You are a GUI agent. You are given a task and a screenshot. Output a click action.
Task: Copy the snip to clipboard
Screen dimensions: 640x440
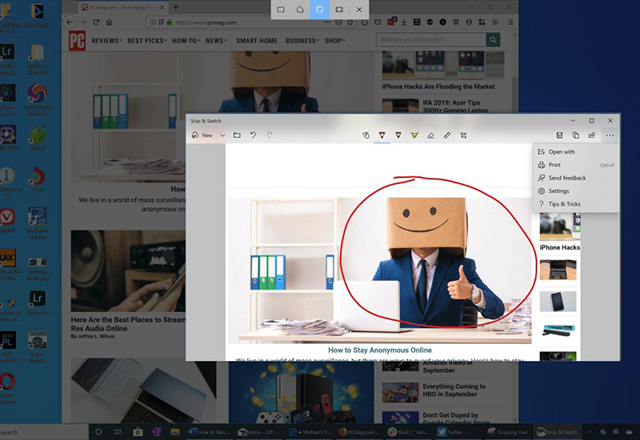click(x=576, y=135)
